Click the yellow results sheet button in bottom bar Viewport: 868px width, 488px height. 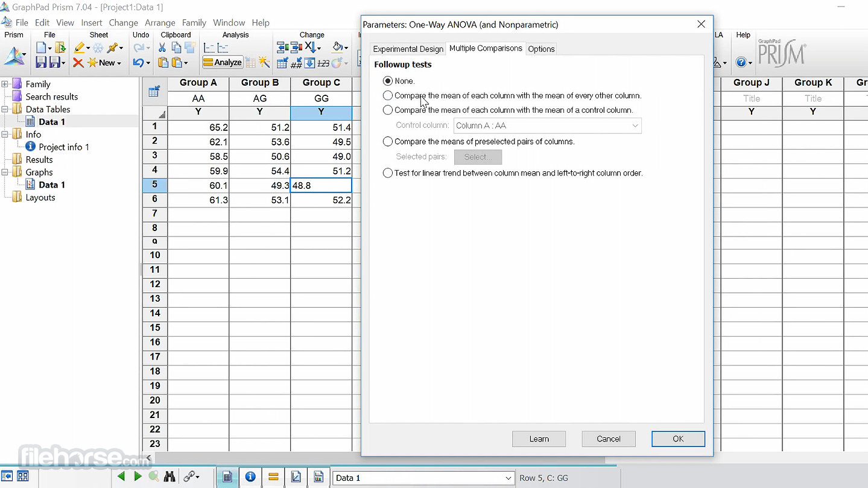[273, 477]
